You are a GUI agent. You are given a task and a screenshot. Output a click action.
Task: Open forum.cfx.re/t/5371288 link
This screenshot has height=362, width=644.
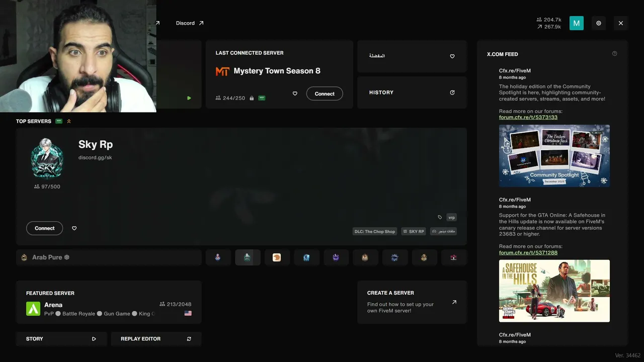click(x=528, y=252)
